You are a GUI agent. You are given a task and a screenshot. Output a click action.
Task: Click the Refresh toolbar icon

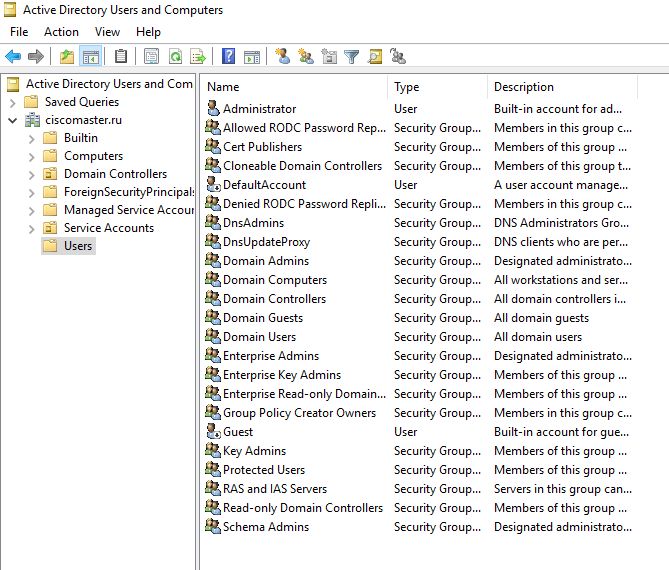175,56
